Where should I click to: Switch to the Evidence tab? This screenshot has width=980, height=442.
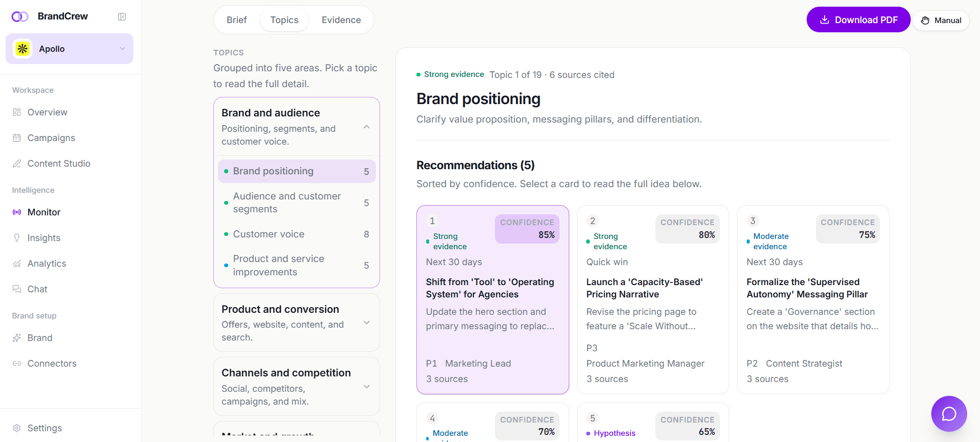341,20
